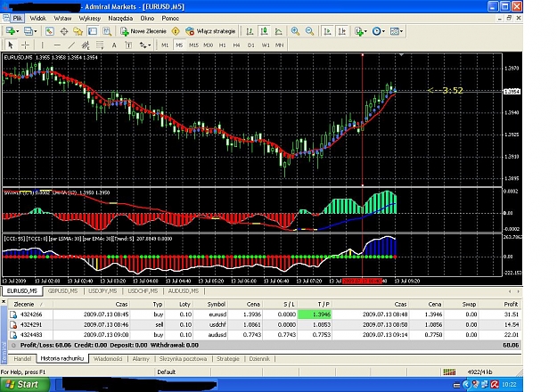Open the Pomoc menu
Image resolution: width=557 pixels, height=392 pixels.
[x=170, y=18]
